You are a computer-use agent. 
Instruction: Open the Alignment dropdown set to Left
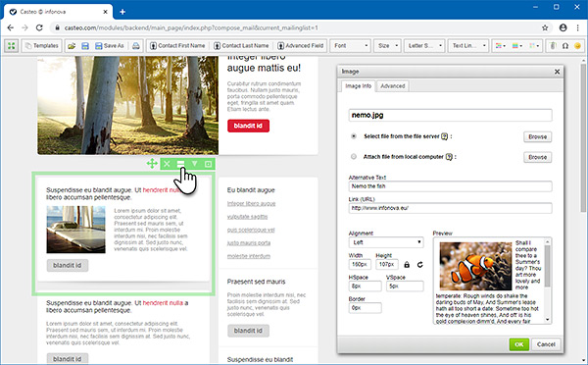386,242
